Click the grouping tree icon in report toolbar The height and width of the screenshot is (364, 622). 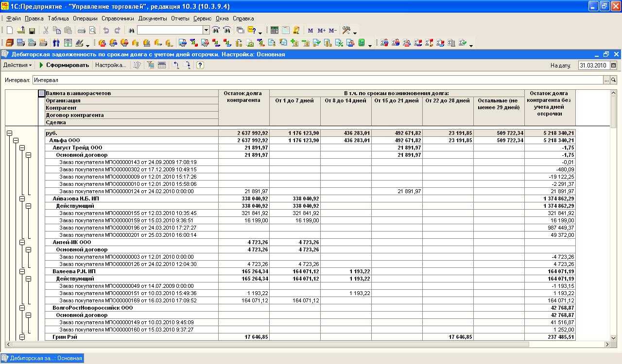pyautogui.click(x=151, y=65)
